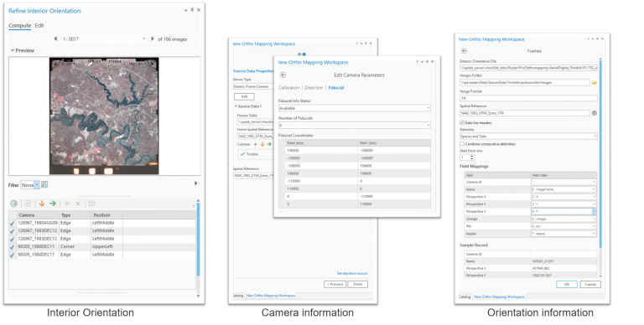Screen dimensions: 644x325
Task: Click the back arrow in Edit Camera Parameters
Action: (283, 75)
